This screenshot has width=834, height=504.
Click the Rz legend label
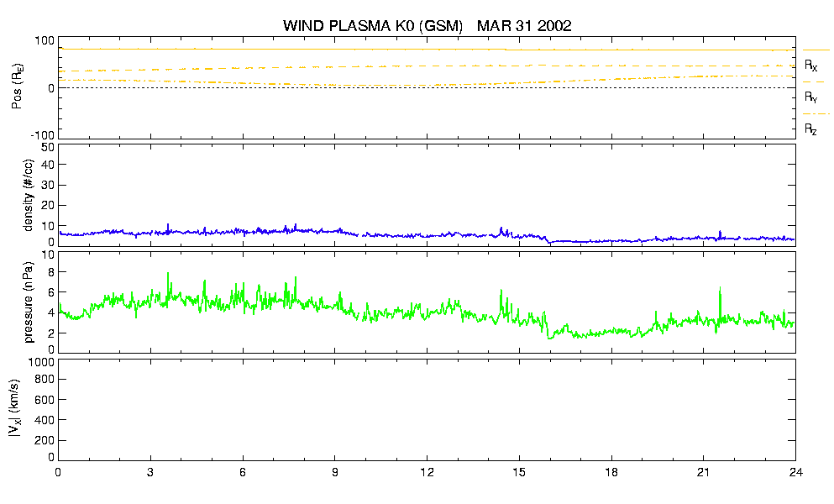[x=810, y=129]
